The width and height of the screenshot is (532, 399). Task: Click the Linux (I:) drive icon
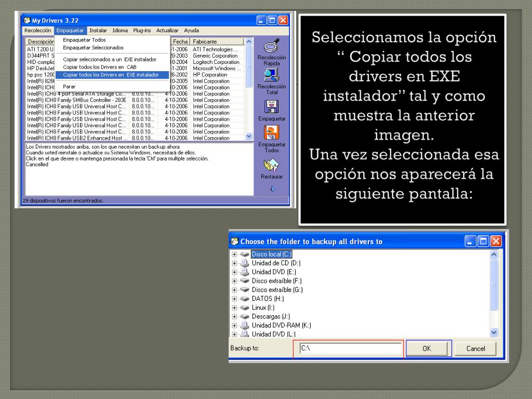(x=245, y=308)
